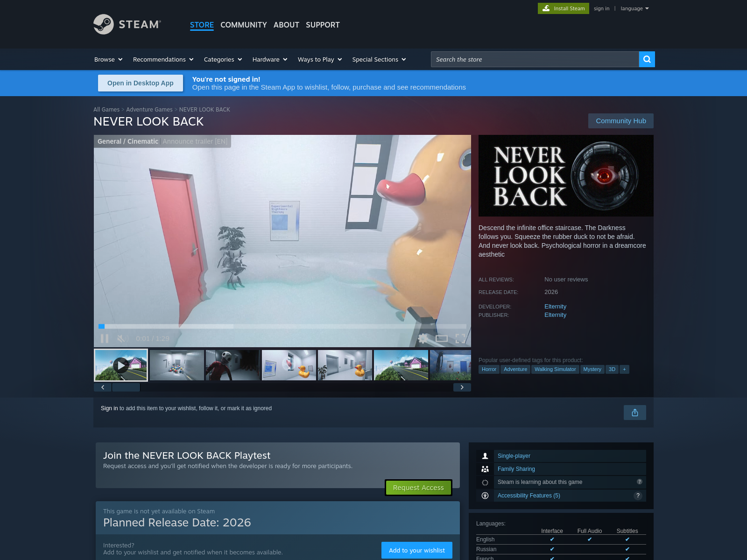Pause the announce trailer video
The width and height of the screenshot is (747, 560).
(x=105, y=338)
